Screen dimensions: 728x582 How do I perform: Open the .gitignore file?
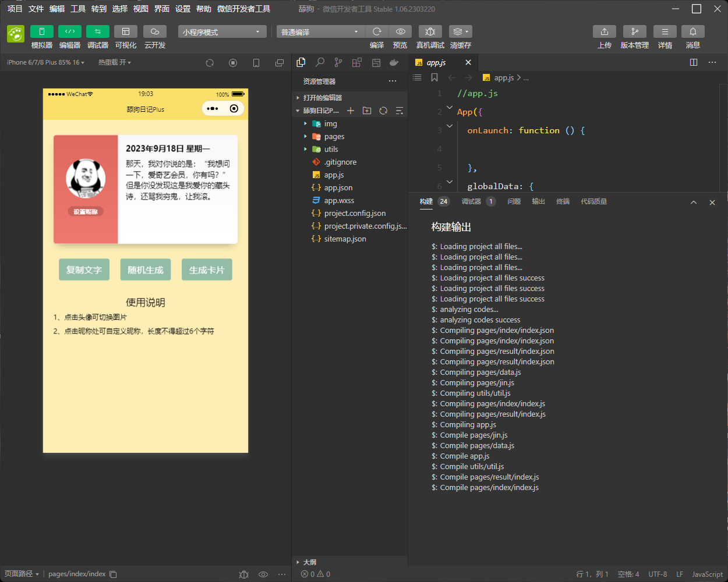click(350, 162)
